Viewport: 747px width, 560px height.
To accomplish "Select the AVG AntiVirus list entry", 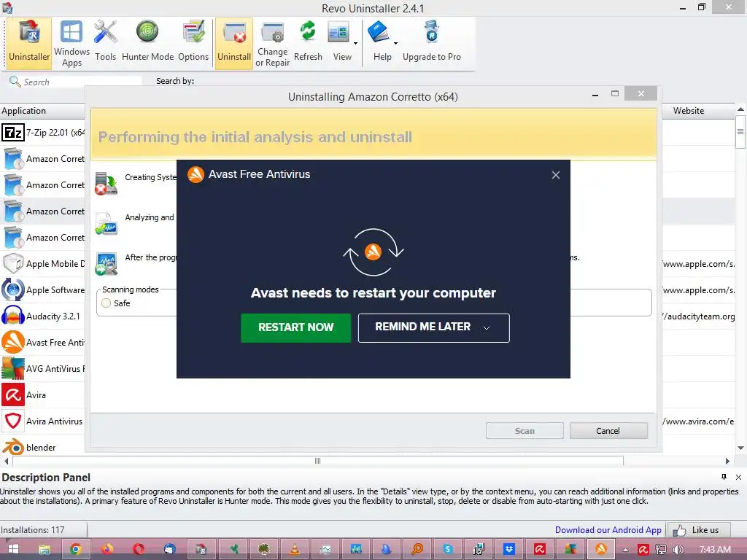I will 42,368.
